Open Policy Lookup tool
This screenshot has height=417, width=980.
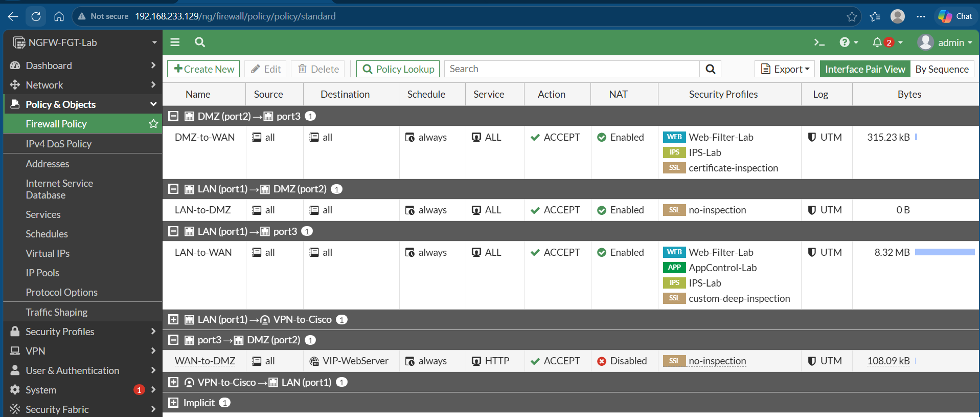point(398,69)
